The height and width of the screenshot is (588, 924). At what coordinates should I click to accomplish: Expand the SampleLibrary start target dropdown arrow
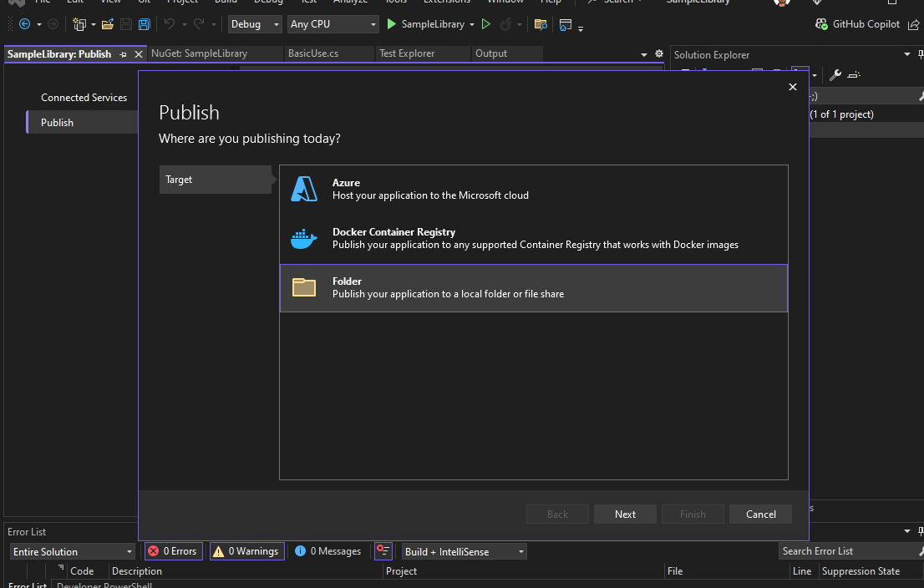coord(472,25)
